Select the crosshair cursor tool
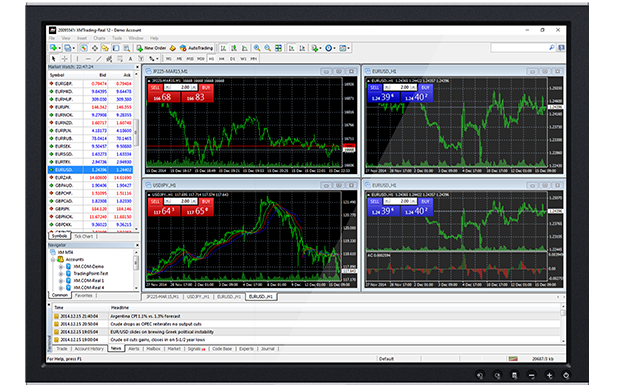Viewport: 626px width, 385px height. tap(64, 59)
